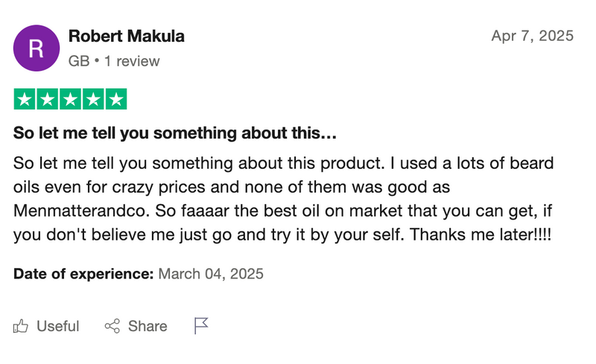The width and height of the screenshot is (596, 364).
Task: Click the fourth green rating star
Action: pos(93,99)
